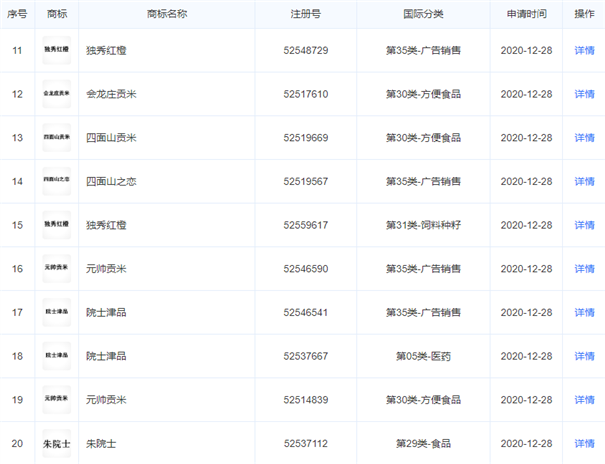Viewport: 605px width, 464px height.
Task: Click the 朱院士 logo thumbnail
Action: [x=56, y=443]
